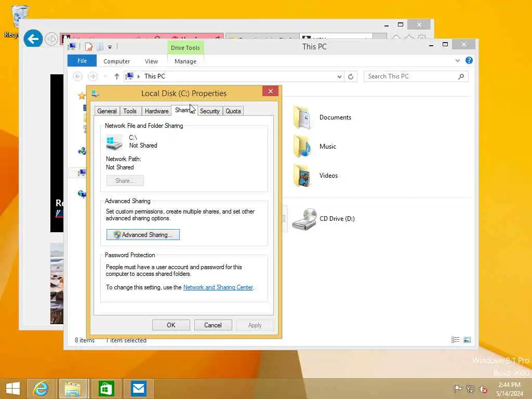This screenshot has height=399, width=532.
Task: Select the Drive Tools contextual tab
Action: [185, 48]
